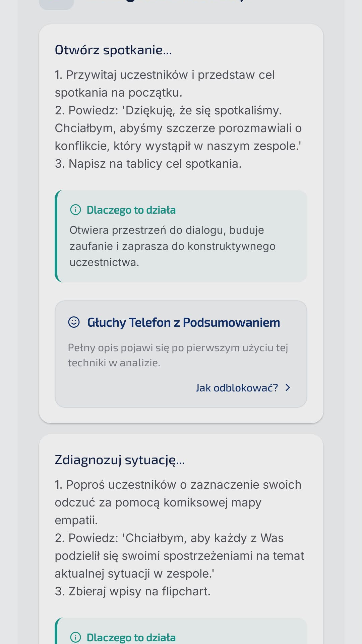Click the info icon in the bottom 'Dlaczego to działa' box
This screenshot has height=644, width=362.
pyautogui.click(x=76, y=638)
